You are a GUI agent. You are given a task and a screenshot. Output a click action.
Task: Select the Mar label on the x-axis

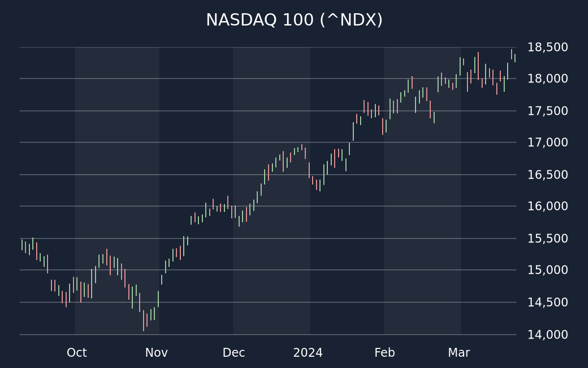[x=459, y=353]
